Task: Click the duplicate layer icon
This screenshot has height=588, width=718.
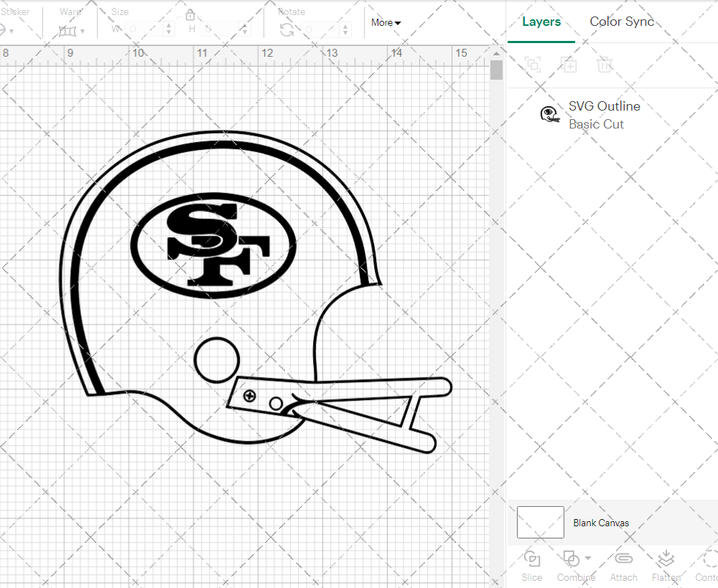Action: (533, 65)
